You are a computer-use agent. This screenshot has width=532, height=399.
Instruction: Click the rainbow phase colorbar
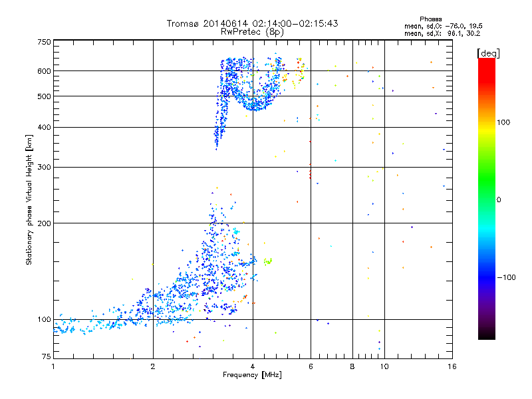487,199
